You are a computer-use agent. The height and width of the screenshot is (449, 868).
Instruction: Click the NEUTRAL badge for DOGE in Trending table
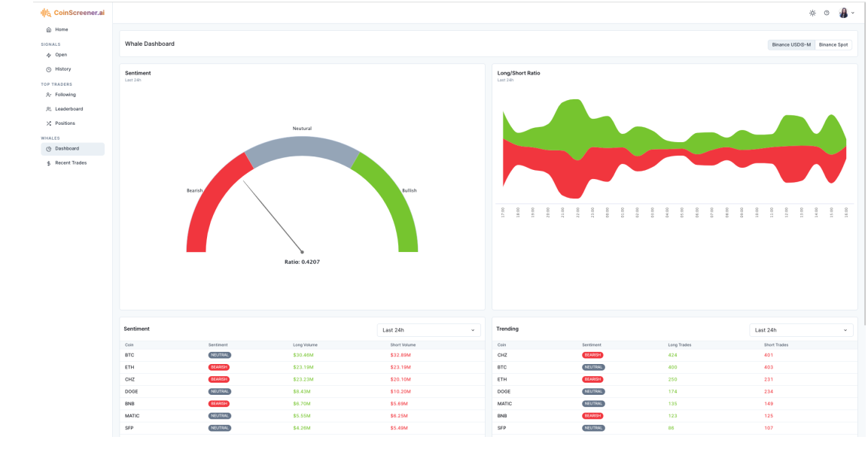coord(593,392)
